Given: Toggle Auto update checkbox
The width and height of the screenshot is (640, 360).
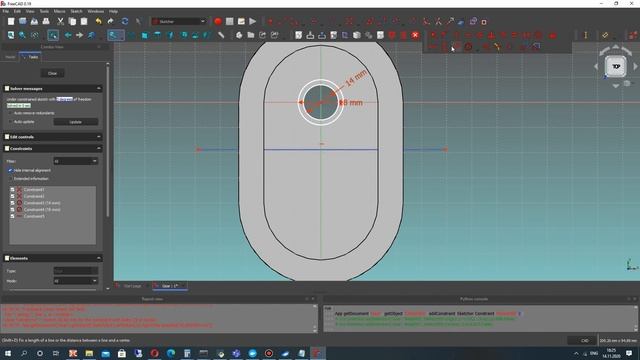Looking at the screenshot, I should [x=11, y=122].
